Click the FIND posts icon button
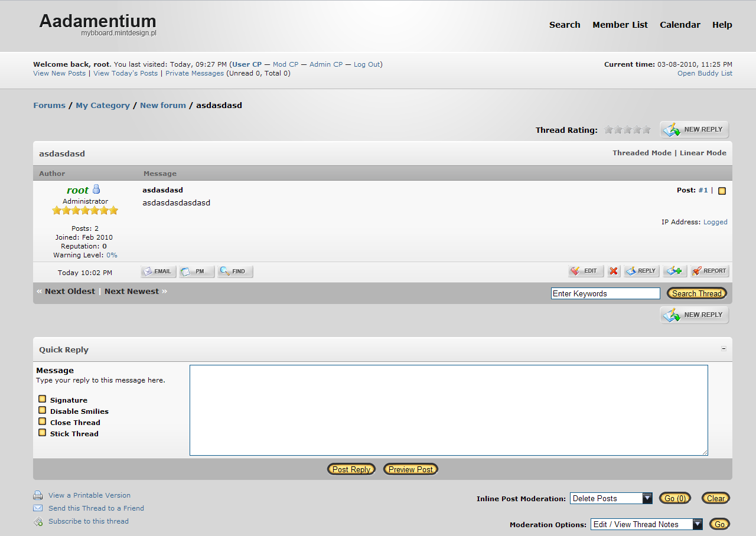The image size is (756, 536). (235, 272)
